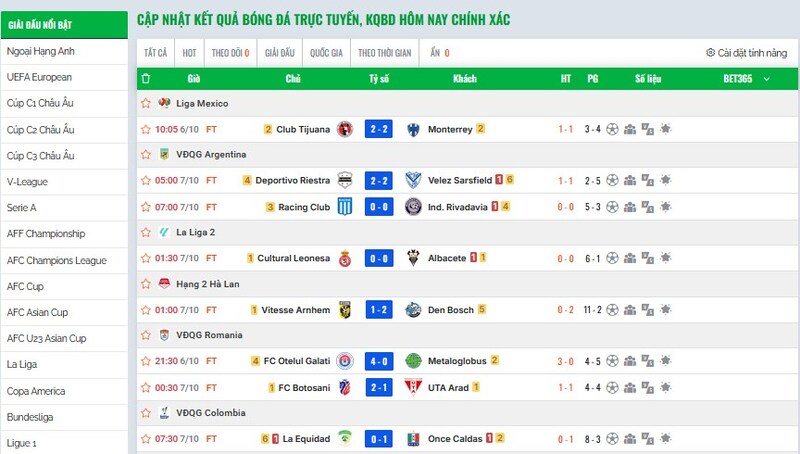Favorite the Liga Mexico league with its star
Viewport: 800px width, 454px height.
146,104
